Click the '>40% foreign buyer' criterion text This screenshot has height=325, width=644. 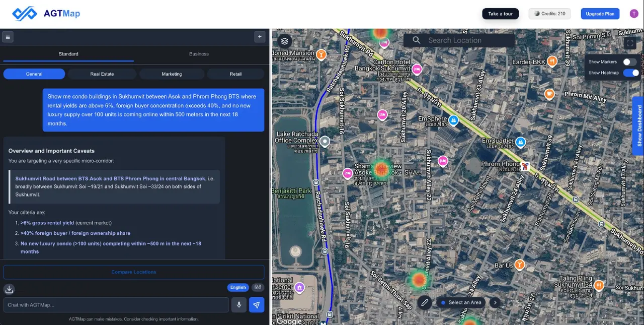75,233
